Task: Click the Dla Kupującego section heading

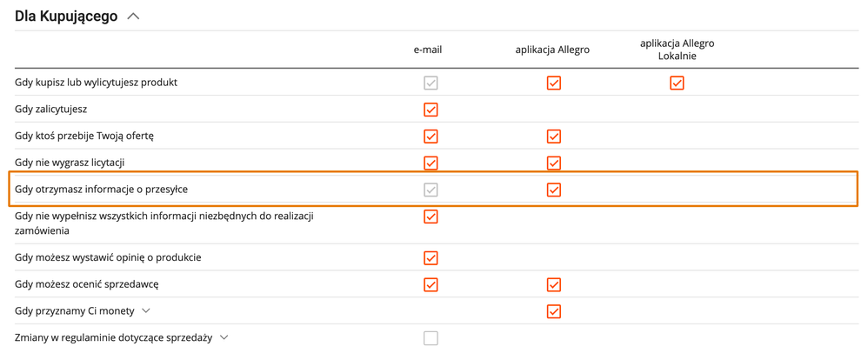Action: point(66,17)
